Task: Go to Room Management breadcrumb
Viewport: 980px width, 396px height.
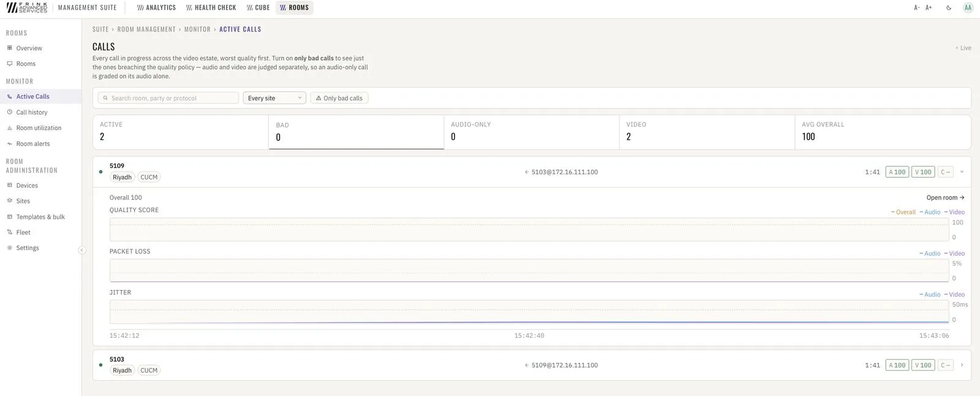Action: (146, 29)
